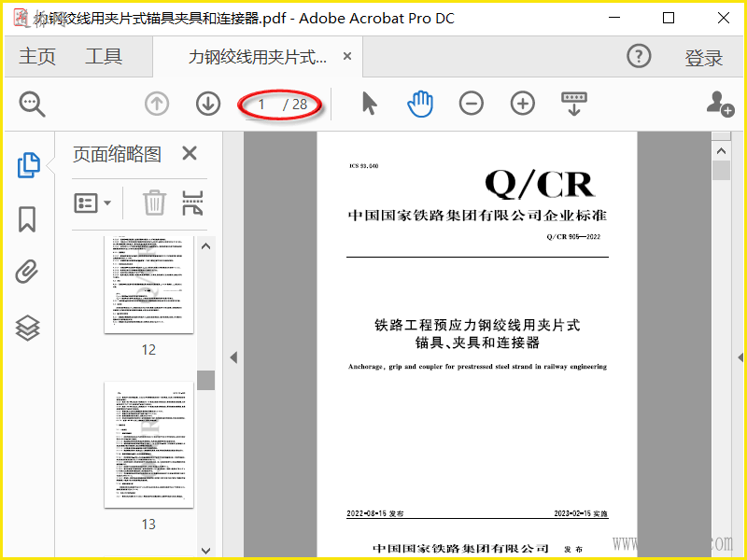Click 中国国家铁路集团有限公司企业标准 heading
Screen dimensions: 747x560
point(477,216)
